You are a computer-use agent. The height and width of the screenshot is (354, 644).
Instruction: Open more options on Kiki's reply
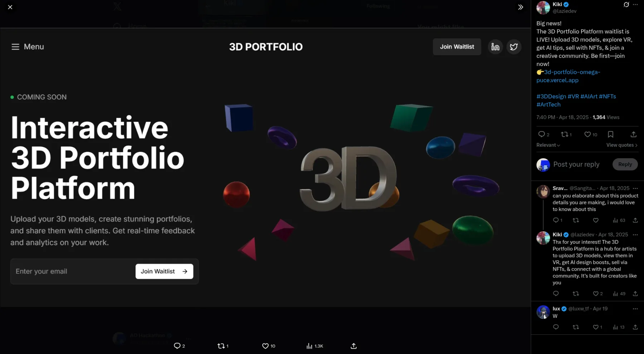635,235
